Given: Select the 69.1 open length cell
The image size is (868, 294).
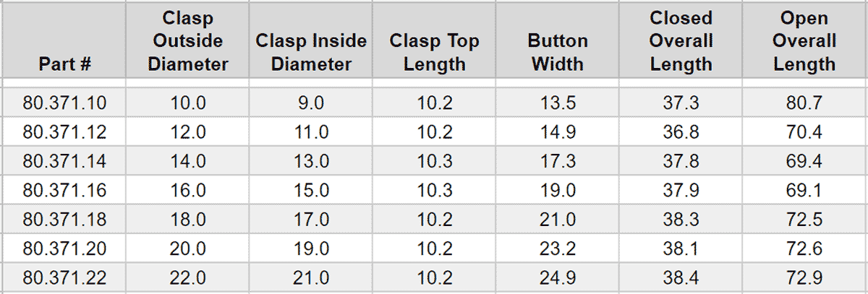Looking at the screenshot, I should [x=804, y=191].
